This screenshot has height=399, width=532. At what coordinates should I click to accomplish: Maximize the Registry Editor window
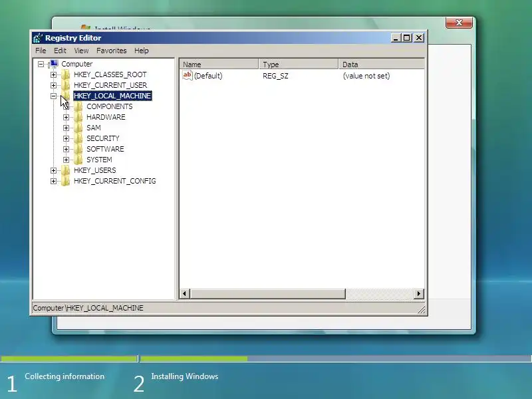[x=407, y=38]
